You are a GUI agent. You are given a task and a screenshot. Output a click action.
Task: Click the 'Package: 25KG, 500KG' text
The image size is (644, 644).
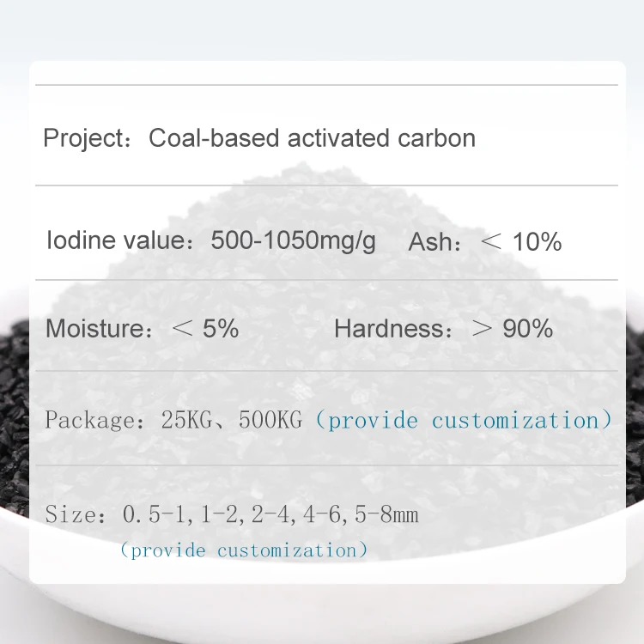click(x=173, y=421)
